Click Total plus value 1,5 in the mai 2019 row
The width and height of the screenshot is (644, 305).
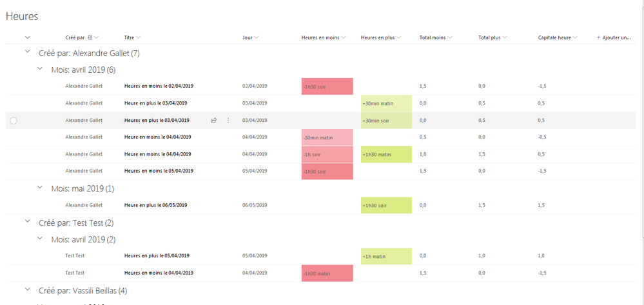482,205
